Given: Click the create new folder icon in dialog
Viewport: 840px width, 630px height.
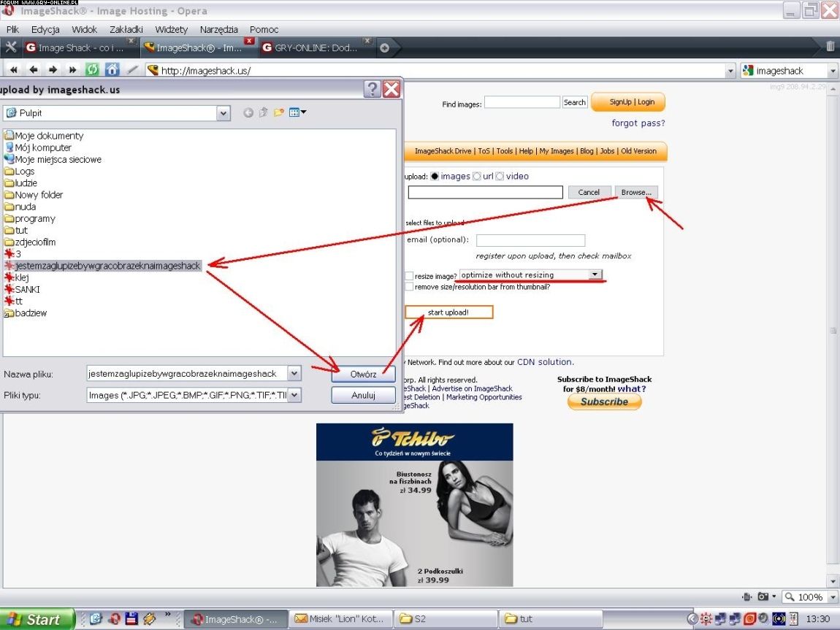Looking at the screenshot, I should [x=278, y=112].
